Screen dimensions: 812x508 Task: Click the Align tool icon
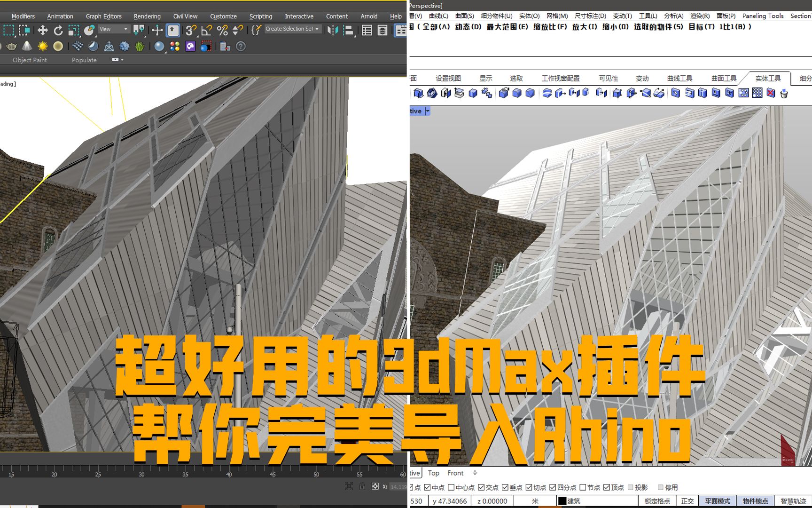[x=348, y=31]
